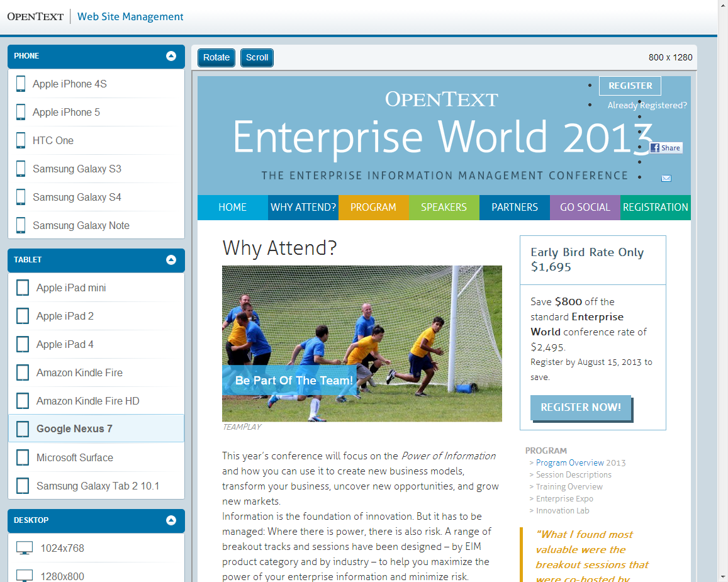The image size is (728, 582).
Task: Open the Program Overview link
Action: tap(570, 462)
